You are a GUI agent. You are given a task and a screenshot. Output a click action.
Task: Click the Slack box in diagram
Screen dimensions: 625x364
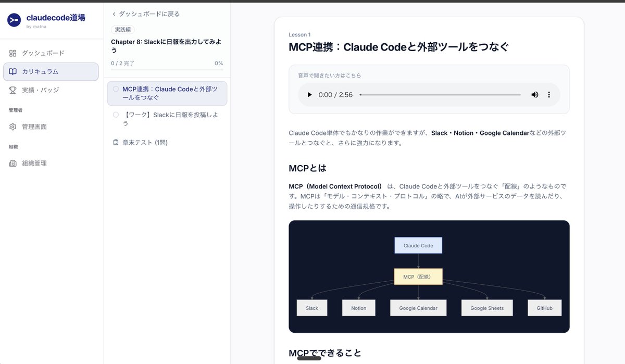pyautogui.click(x=312, y=308)
